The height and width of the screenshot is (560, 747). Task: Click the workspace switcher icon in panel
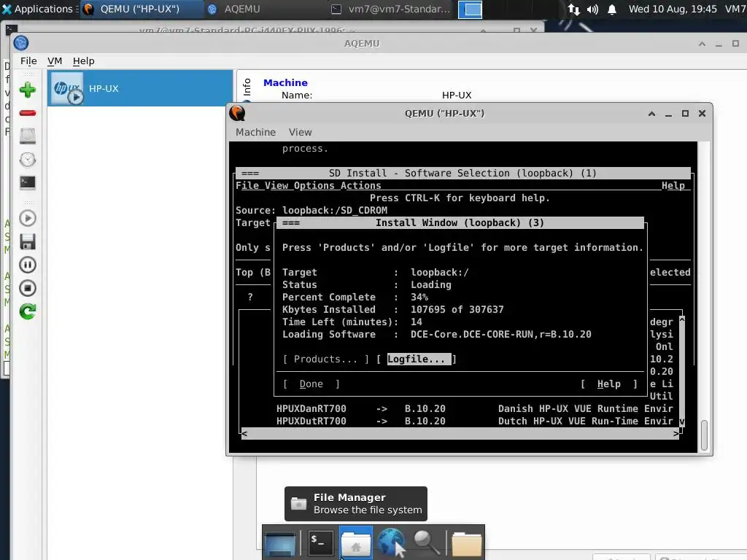(470, 9)
